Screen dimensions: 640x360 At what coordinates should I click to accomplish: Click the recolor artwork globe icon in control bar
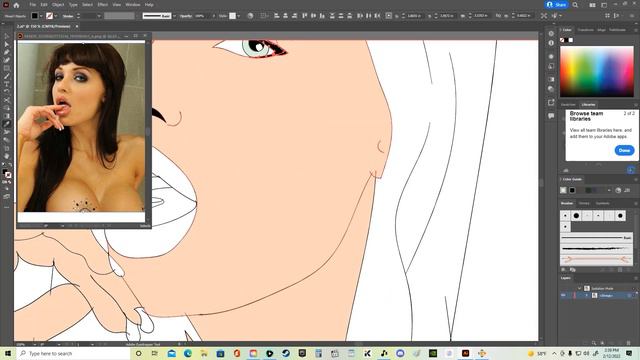coord(250,16)
